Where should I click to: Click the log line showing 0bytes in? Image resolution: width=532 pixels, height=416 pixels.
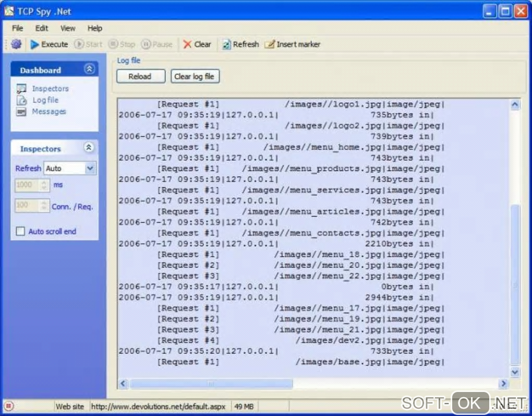tap(276, 287)
